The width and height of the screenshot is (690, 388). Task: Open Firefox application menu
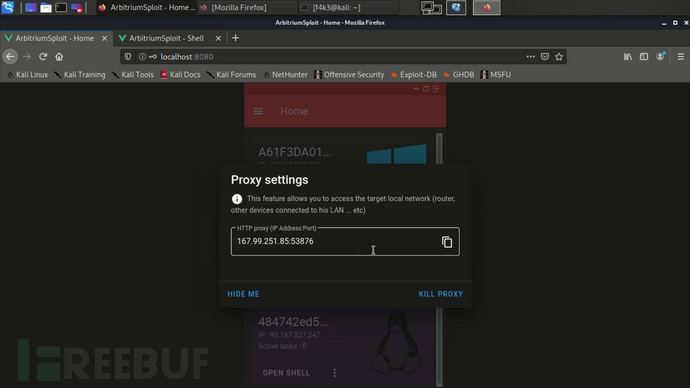tap(681, 57)
